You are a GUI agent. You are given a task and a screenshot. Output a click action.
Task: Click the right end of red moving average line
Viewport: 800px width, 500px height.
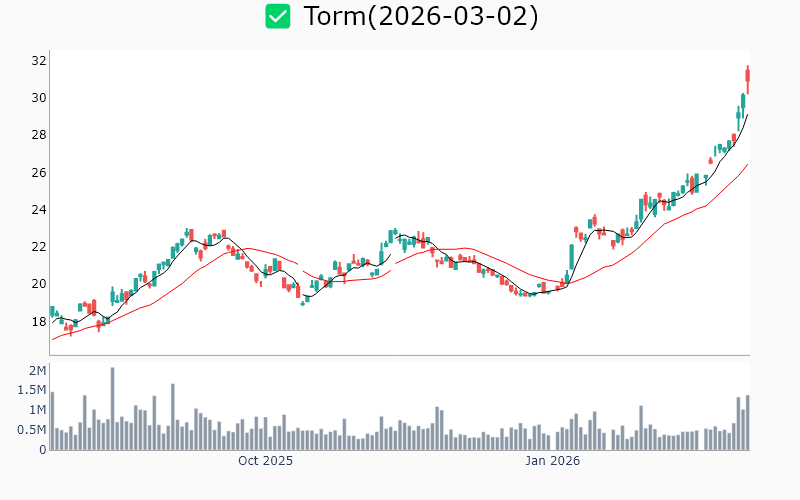747,165
